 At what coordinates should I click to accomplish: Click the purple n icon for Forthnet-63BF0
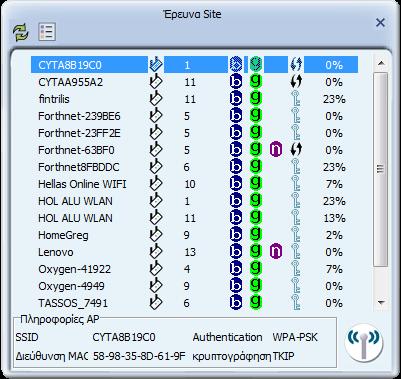click(276, 150)
